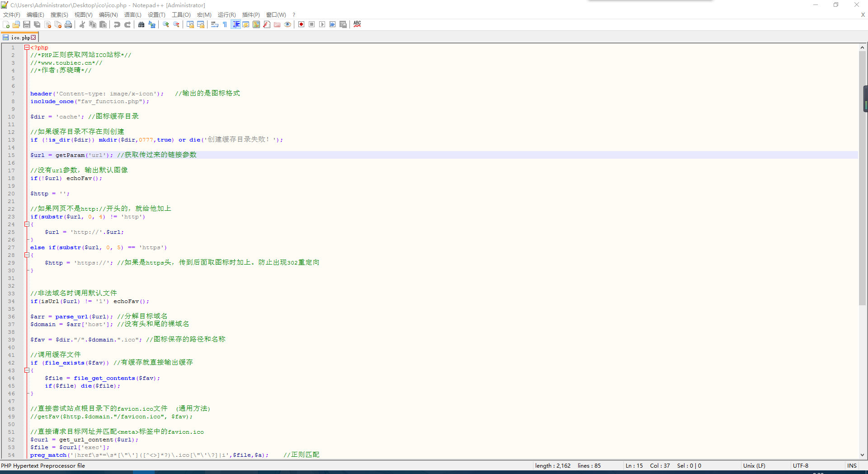Open the 文件(F) menu
Screen dimensions: 868x474
(x=12, y=15)
